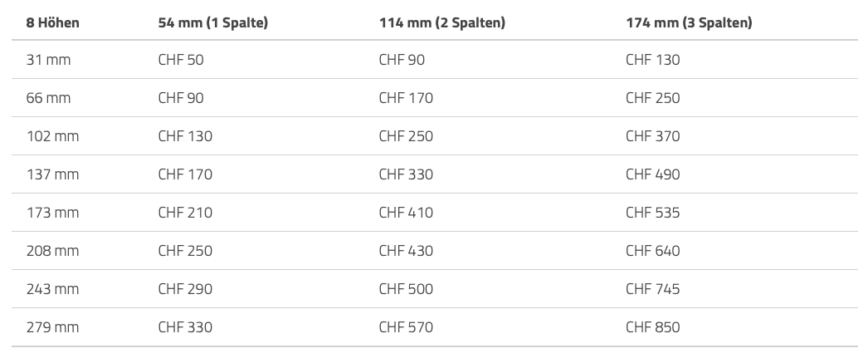
Task: Select the CHF 50 price cell
Action: click(x=181, y=60)
